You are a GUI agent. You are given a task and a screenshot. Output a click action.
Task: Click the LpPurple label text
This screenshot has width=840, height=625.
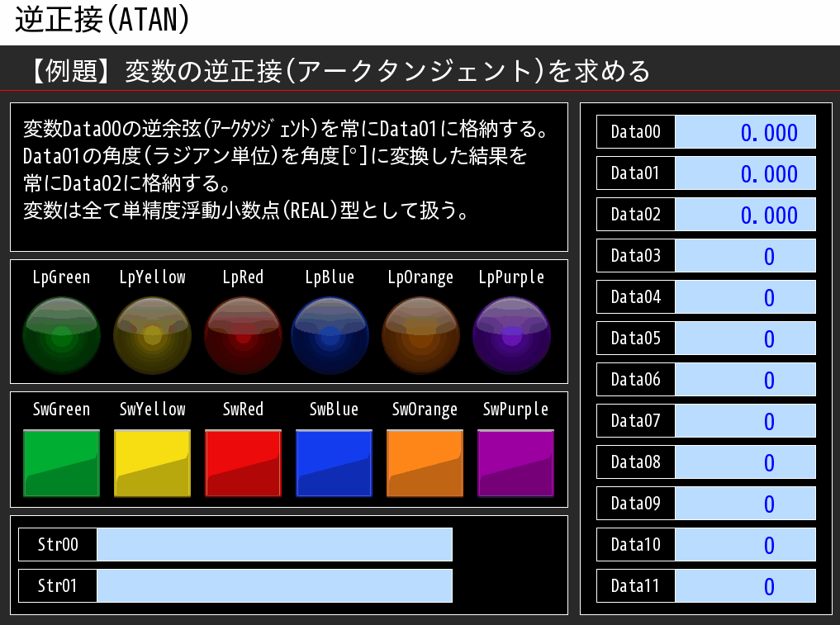[x=511, y=277]
